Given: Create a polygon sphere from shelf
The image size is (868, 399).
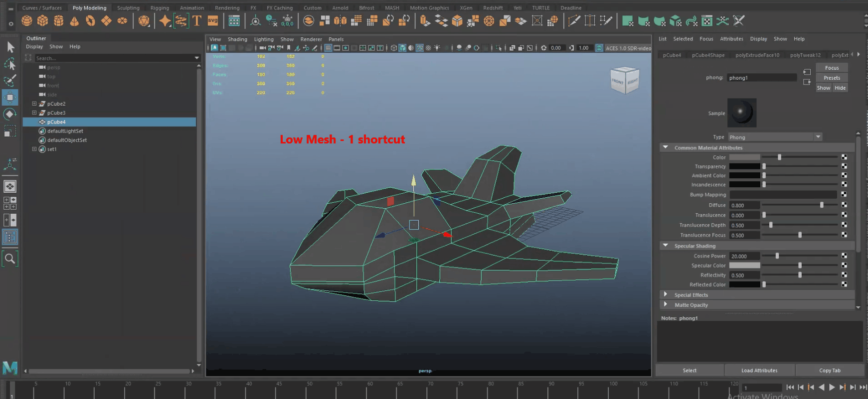Looking at the screenshot, I should click(x=27, y=21).
